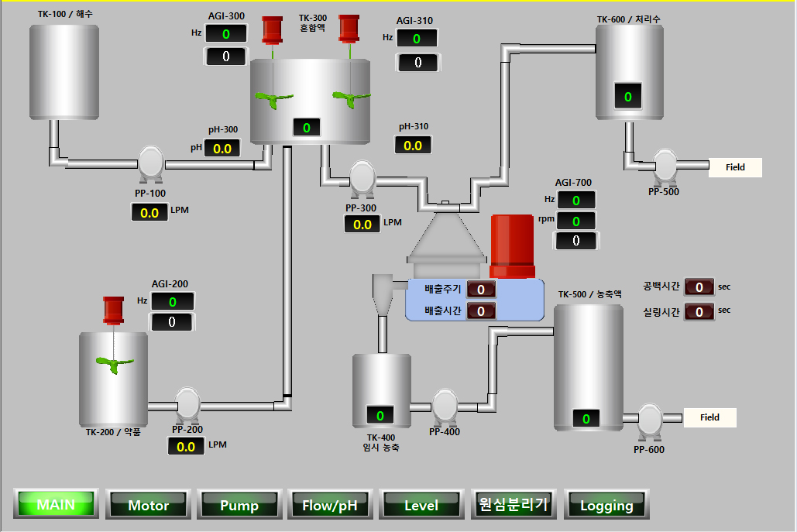797x532 pixels.
Task: Select the large red AGI-700 centrifuge motor
Action: pyautogui.click(x=513, y=245)
